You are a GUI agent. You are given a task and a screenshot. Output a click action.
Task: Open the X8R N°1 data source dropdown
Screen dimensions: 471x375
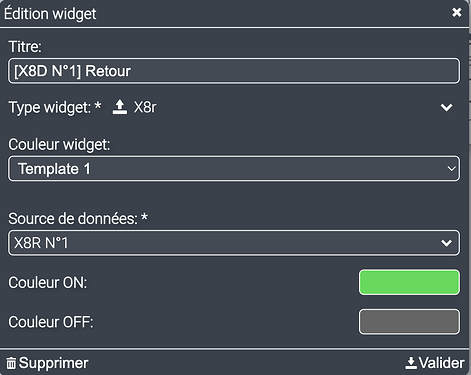coord(234,243)
